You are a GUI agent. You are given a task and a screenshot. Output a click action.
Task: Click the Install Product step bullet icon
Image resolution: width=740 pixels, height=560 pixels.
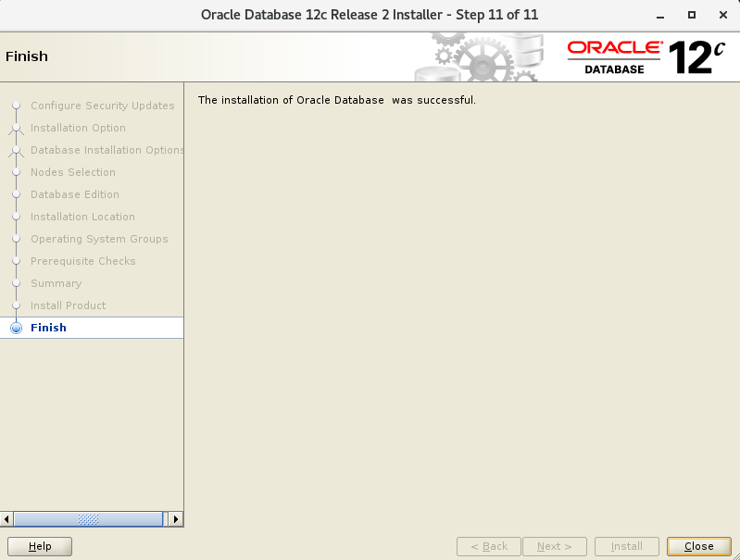click(x=16, y=305)
